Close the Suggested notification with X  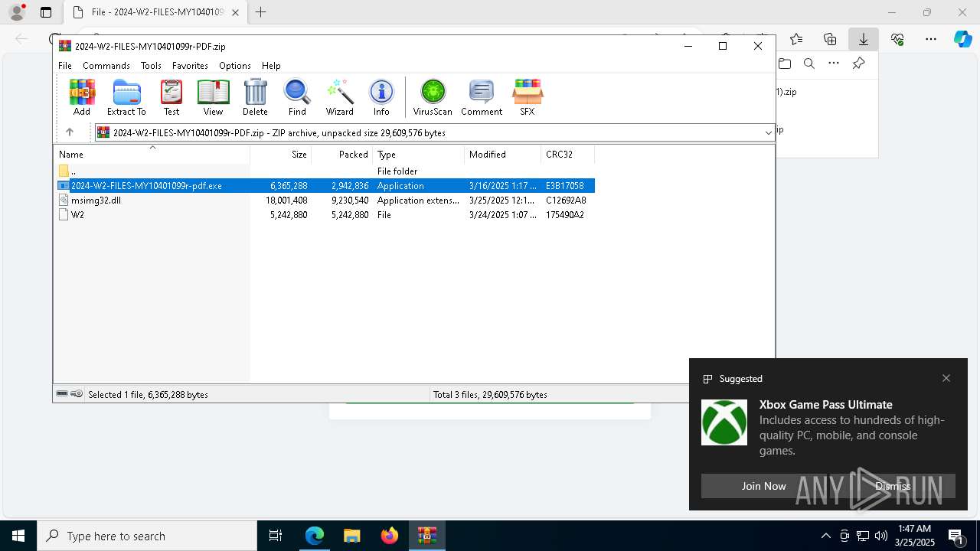(x=946, y=378)
